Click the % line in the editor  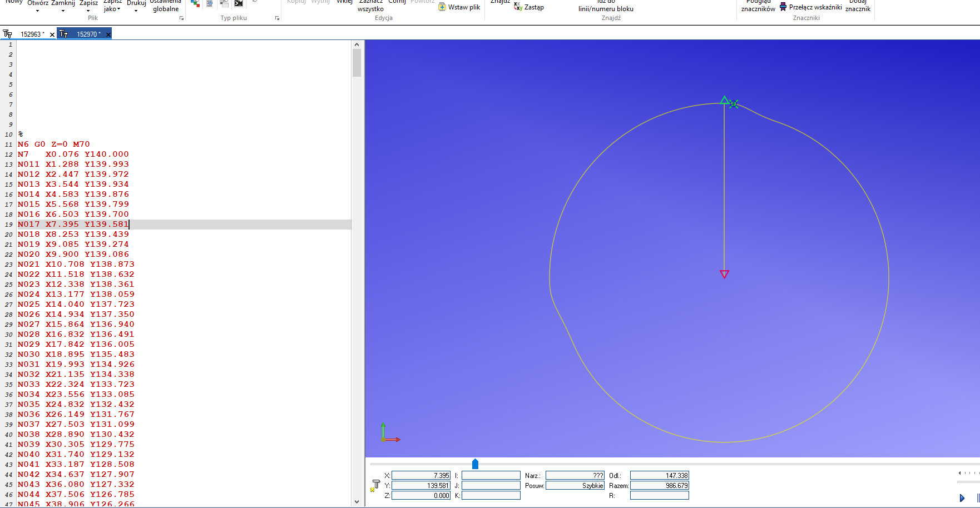[21, 135]
